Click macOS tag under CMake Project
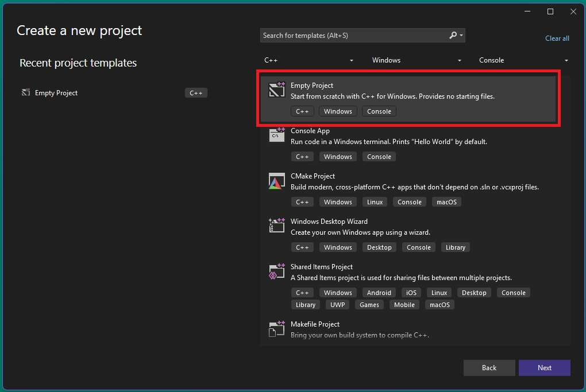 pos(446,202)
